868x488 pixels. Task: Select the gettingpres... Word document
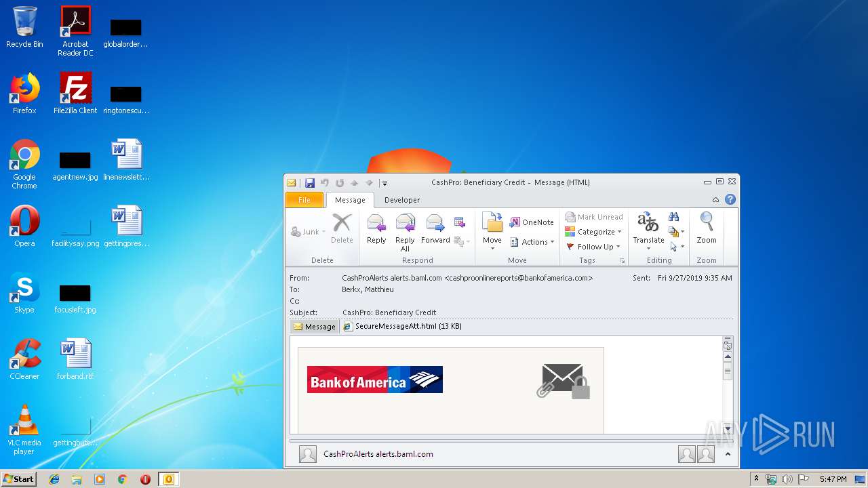pyautogui.click(x=126, y=226)
